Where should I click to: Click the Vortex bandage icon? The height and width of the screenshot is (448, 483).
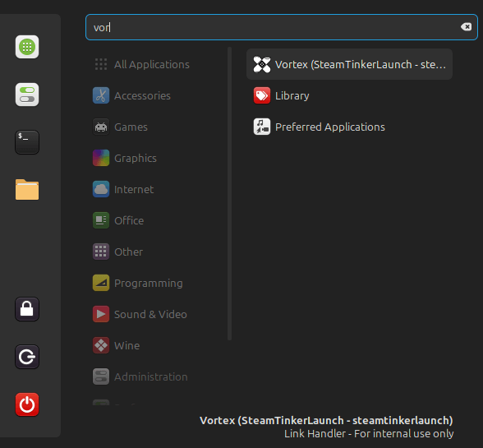click(x=262, y=64)
